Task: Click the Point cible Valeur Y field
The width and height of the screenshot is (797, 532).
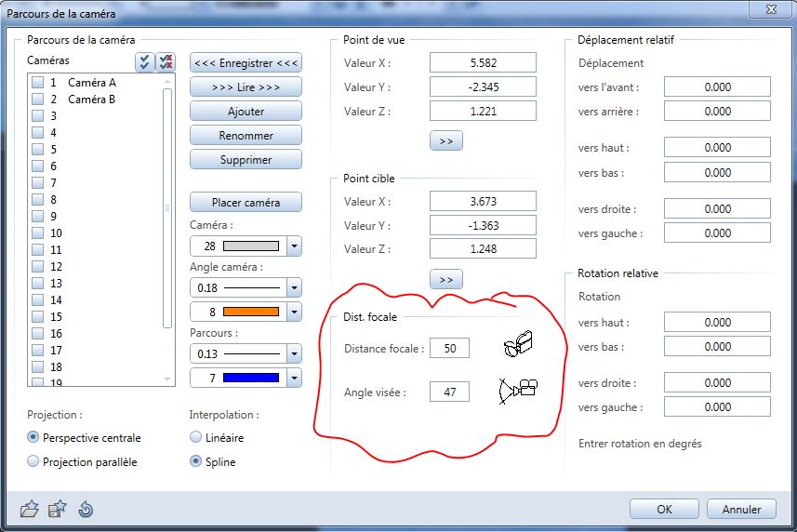Action: coord(483,225)
